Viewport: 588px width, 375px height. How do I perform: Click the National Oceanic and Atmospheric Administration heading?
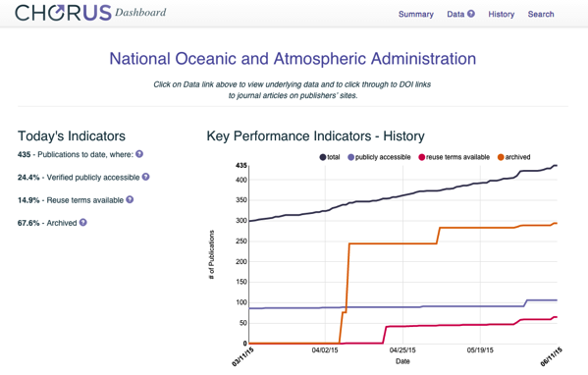tap(293, 59)
